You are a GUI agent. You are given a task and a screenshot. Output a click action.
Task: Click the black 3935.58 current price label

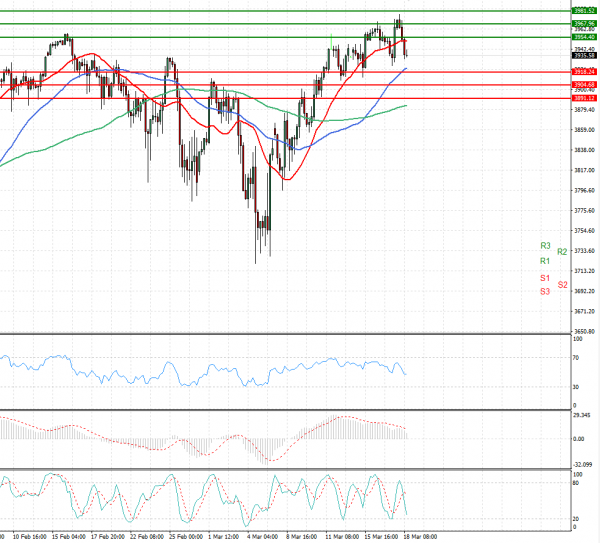(584, 55)
